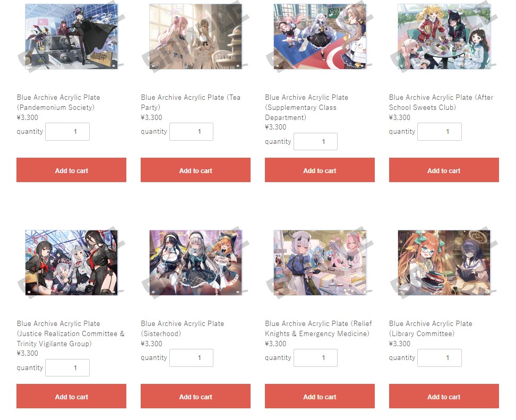Focus quantity field for After School Sweets Club

(440, 132)
